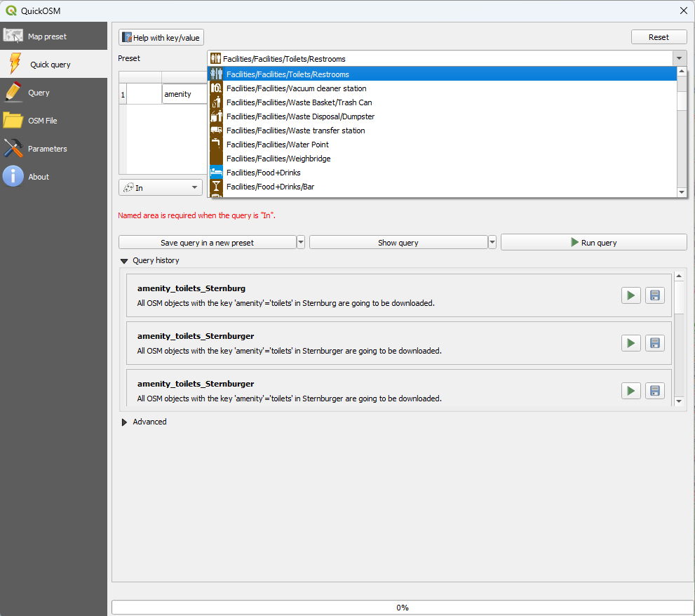Open the dropdown arrow next to Show query
This screenshot has height=616, width=695.
tap(492, 242)
